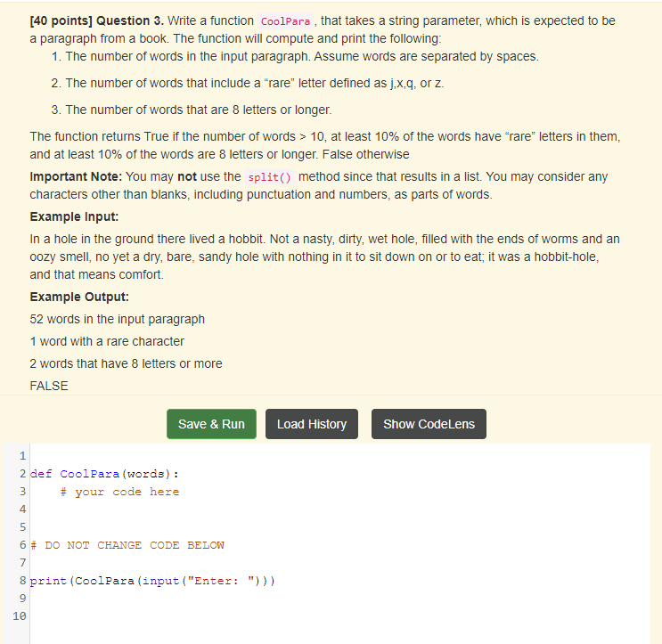
Task: Click '1 word with a rare character'
Action: click(x=107, y=341)
